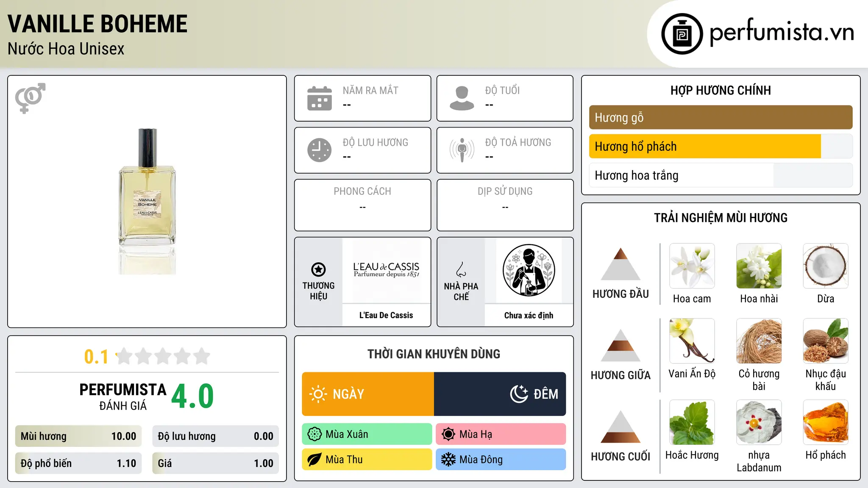The width and height of the screenshot is (868, 488).
Task: Click the sillage projection icon
Action: coord(462,150)
